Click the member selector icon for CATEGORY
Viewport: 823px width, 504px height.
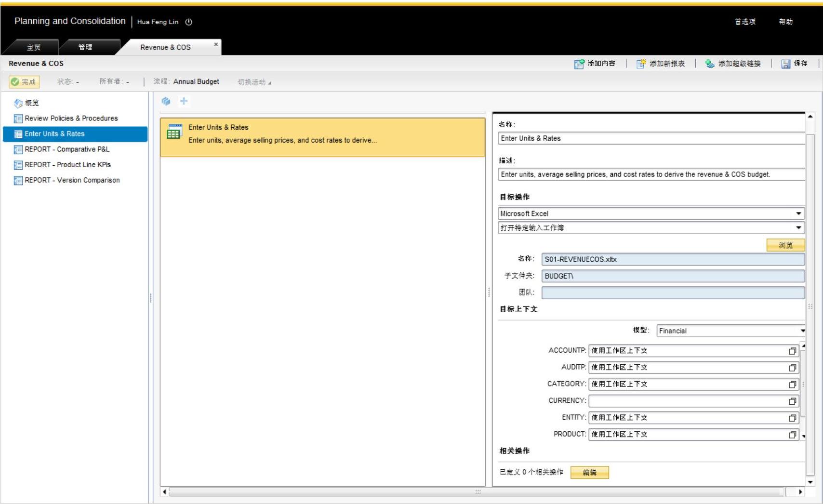(793, 385)
